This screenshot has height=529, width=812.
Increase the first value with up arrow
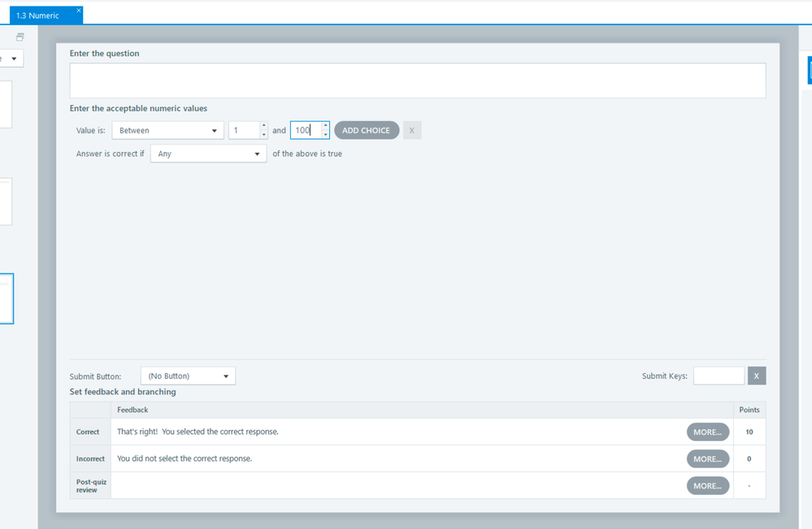click(263, 126)
